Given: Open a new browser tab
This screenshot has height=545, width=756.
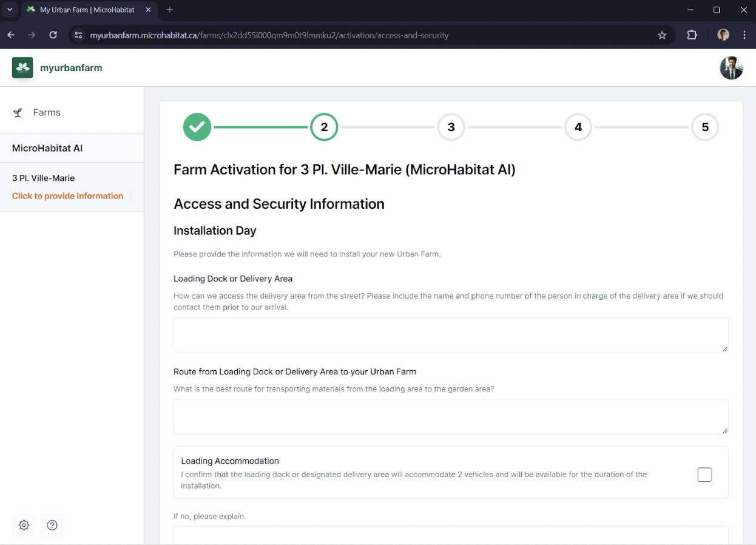Looking at the screenshot, I should click(170, 10).
